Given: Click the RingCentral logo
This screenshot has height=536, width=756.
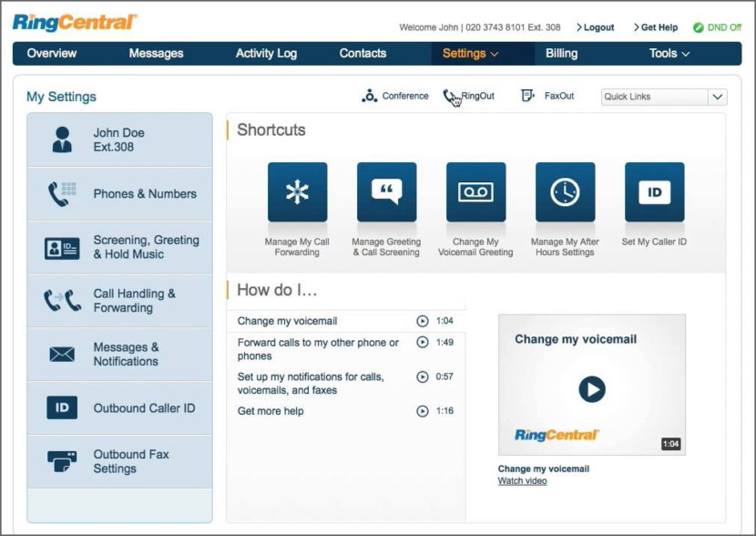Looking at the screenshot, I should (75, 23).
